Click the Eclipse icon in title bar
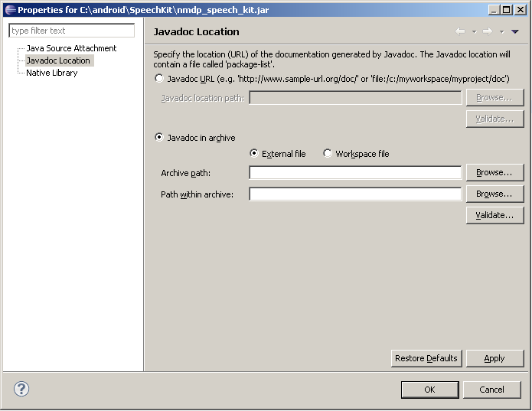The width and height of the screenshot is (532, 411). click(10, 10)
